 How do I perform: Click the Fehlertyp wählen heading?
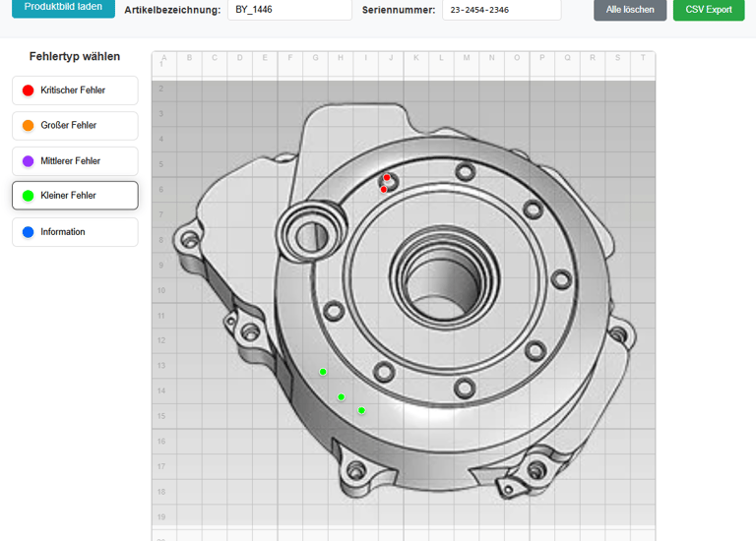(75, 56)
